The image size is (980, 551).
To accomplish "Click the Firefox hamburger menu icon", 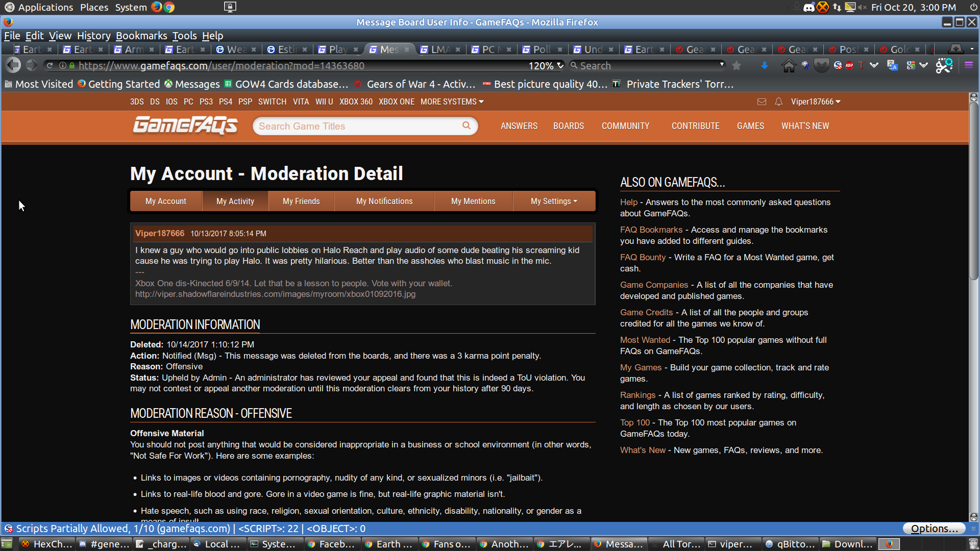I will click(x=968, y=65).
